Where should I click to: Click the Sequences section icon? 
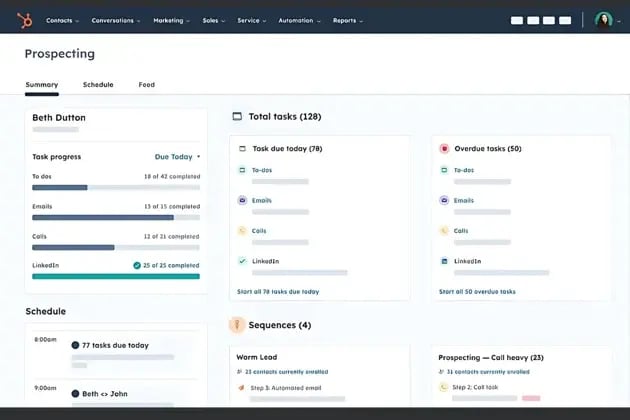[x=237, y=325]
